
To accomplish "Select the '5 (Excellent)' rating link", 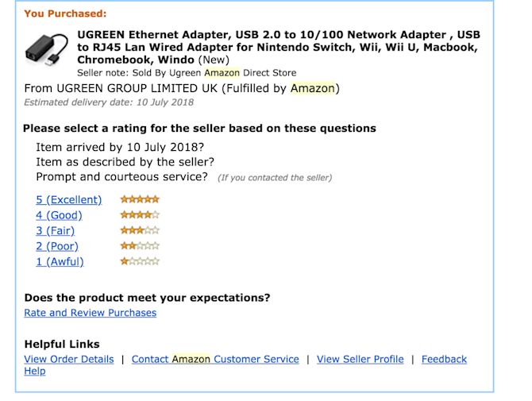I will point(69,200).
